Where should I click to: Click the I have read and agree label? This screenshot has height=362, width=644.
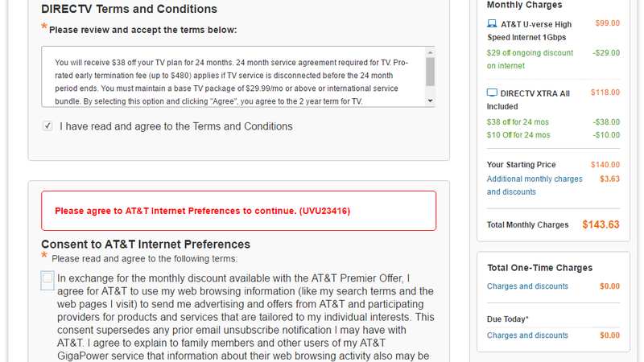point(175,126)
